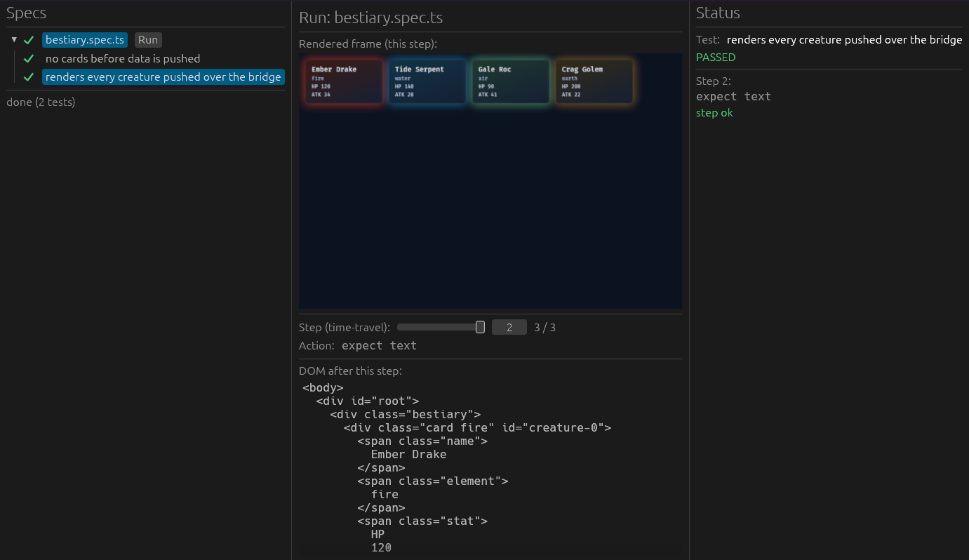This screenshot has width=969, height=560.
Task: Click the <div id="root"> DOM line
Action: (367, 401)
